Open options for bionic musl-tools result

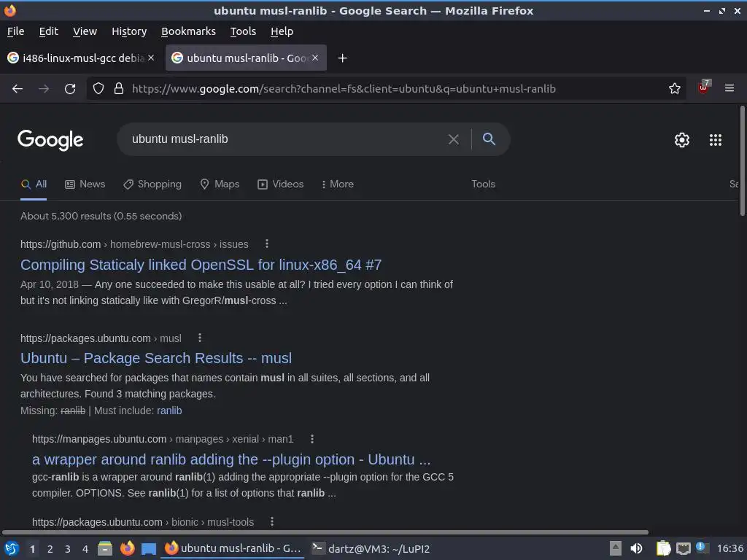pyautogui.click(x=272, y=521)
